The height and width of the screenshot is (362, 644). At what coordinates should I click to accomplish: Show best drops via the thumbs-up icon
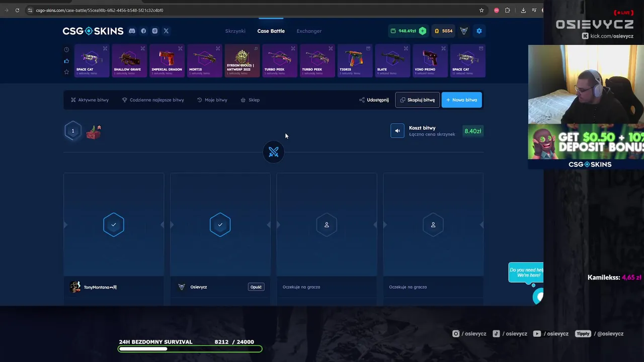point(66,61)
